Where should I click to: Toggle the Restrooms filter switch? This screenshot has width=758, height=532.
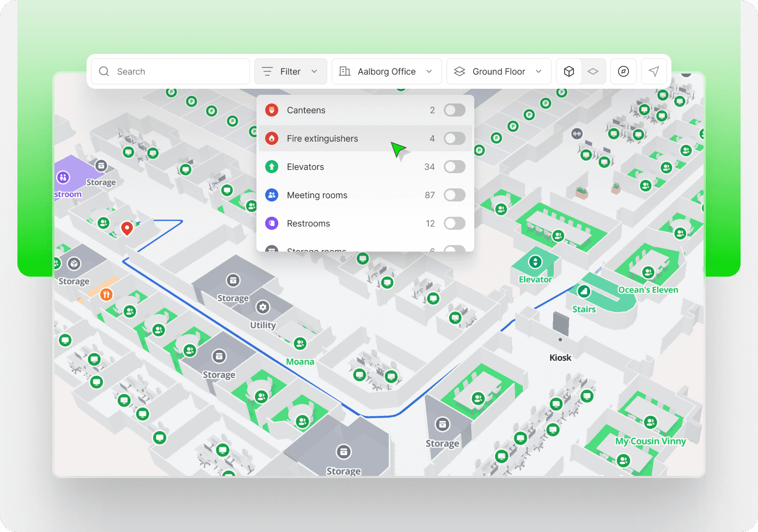[x=455, y=223]
